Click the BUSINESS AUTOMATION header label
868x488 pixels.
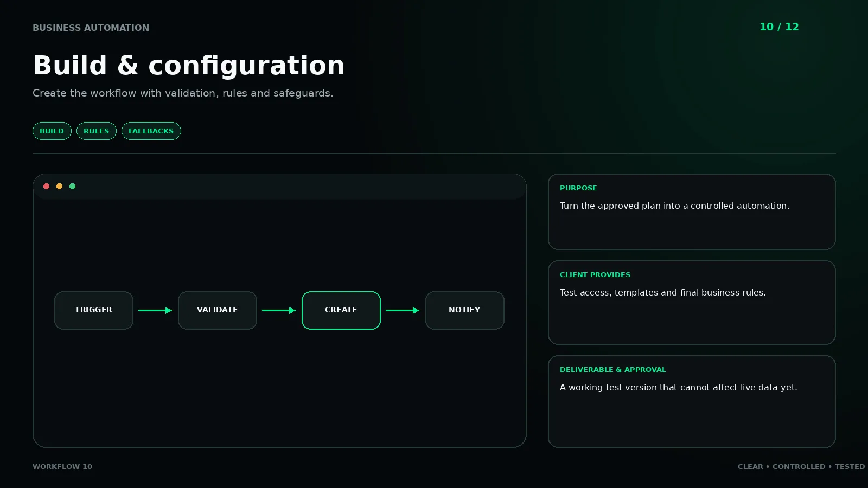click(x=91, y=28)
